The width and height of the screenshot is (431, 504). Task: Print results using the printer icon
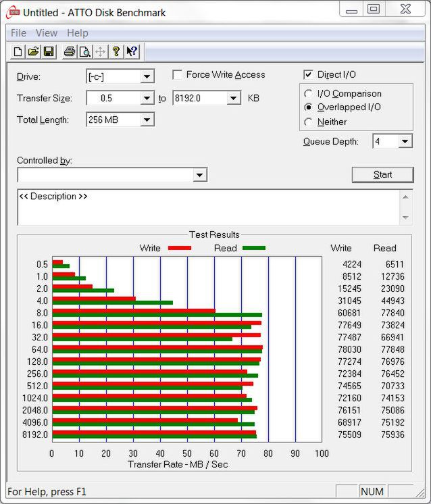(x=70, y=51)
